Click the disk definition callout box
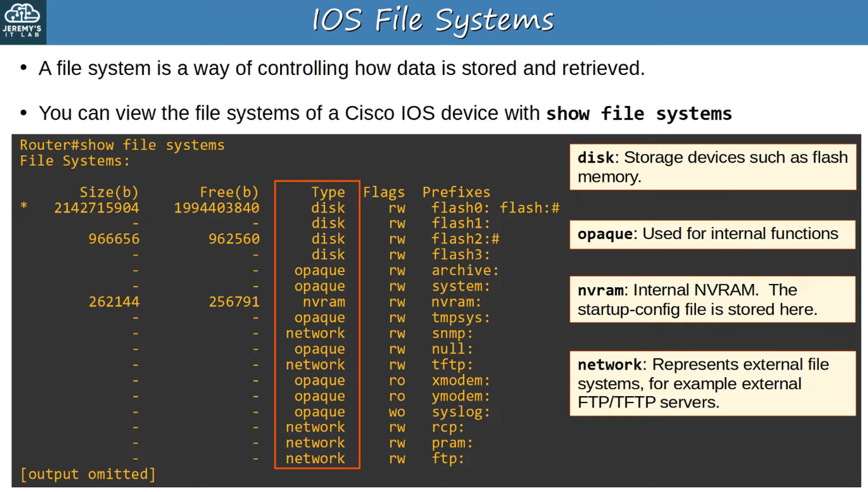This screenshot has width=868, height=492. pos(713,167)
